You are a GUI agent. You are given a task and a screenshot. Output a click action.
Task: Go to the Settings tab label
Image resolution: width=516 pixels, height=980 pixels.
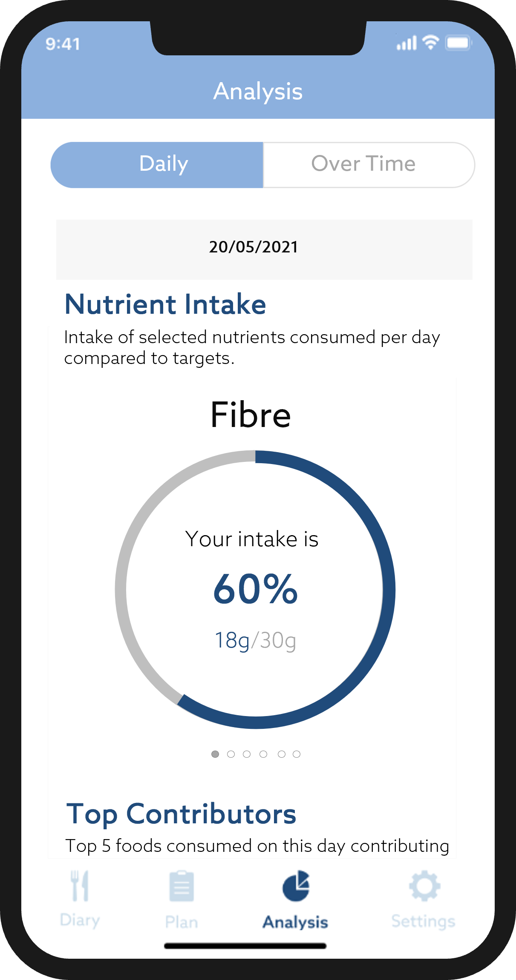[424, 921]
